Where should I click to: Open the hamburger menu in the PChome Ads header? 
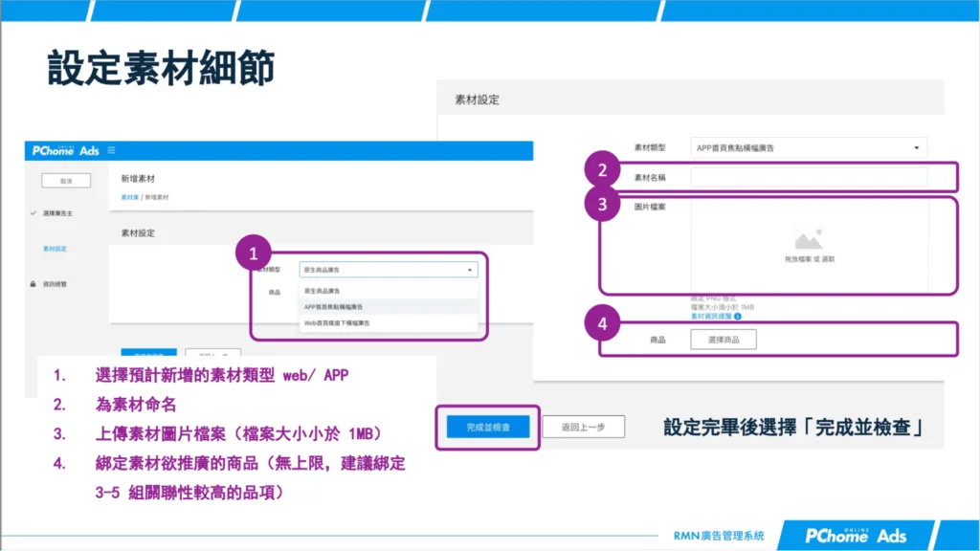pos(110,149)
